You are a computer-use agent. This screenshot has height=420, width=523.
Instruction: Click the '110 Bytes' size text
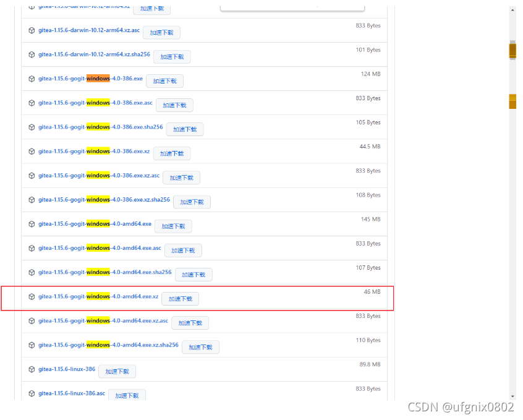pyautogui.click(x=368, y=340)
